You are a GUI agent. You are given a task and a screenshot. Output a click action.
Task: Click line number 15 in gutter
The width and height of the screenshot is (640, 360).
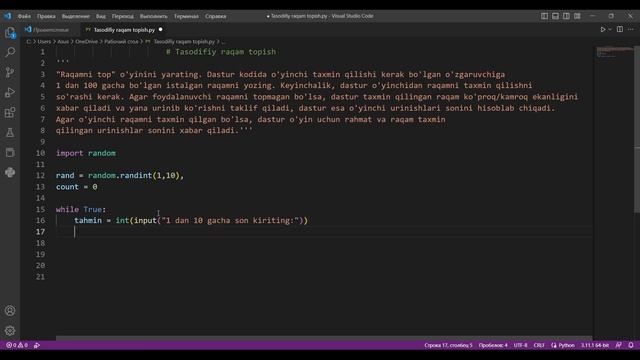click(40, 209)
